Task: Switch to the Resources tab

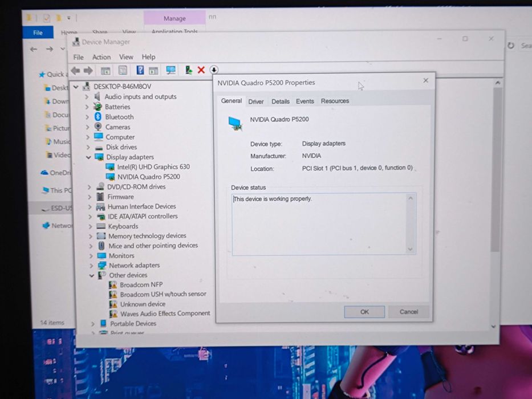Action: point(335,101)
